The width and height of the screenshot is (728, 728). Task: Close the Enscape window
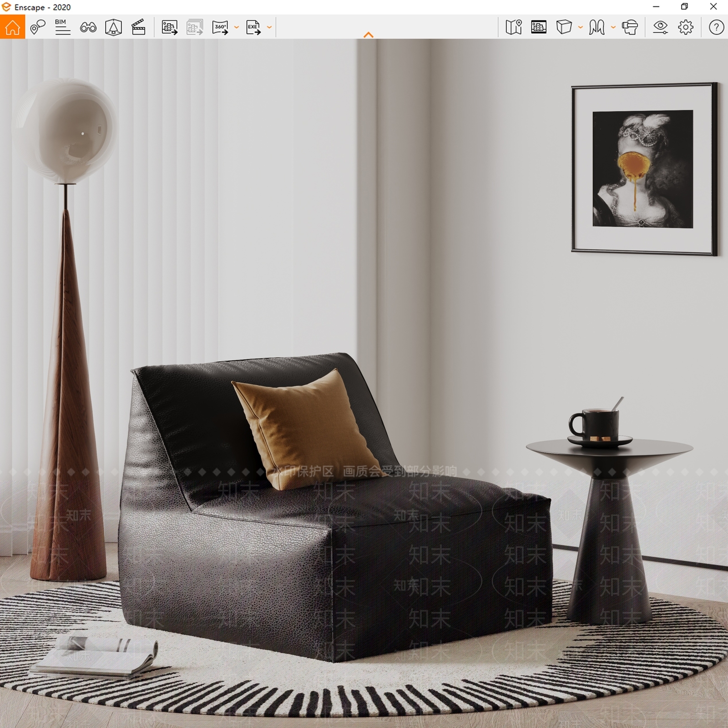(713, 7)
